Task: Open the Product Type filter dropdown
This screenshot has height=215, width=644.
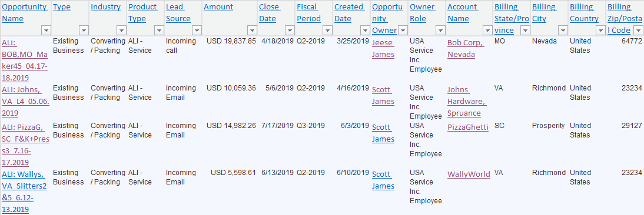Action: (x=160, y=31)
